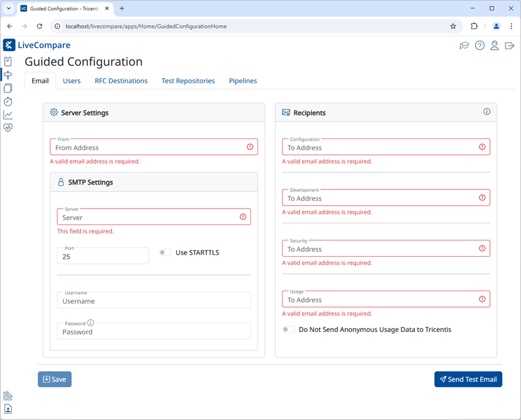The width and height of the screenshot is (521, 420).
Task: Click the heartbeat health icon in sidebar
Action: point(8,128)
